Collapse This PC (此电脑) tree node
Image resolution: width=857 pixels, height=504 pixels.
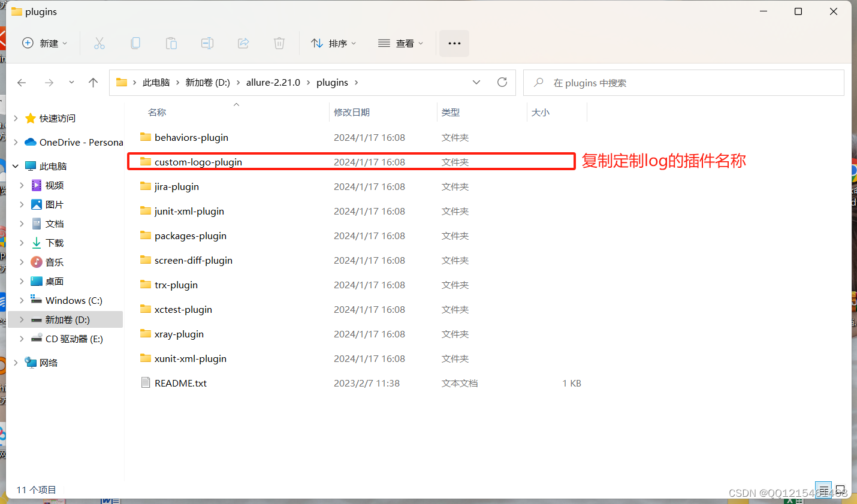click(16, 166)
